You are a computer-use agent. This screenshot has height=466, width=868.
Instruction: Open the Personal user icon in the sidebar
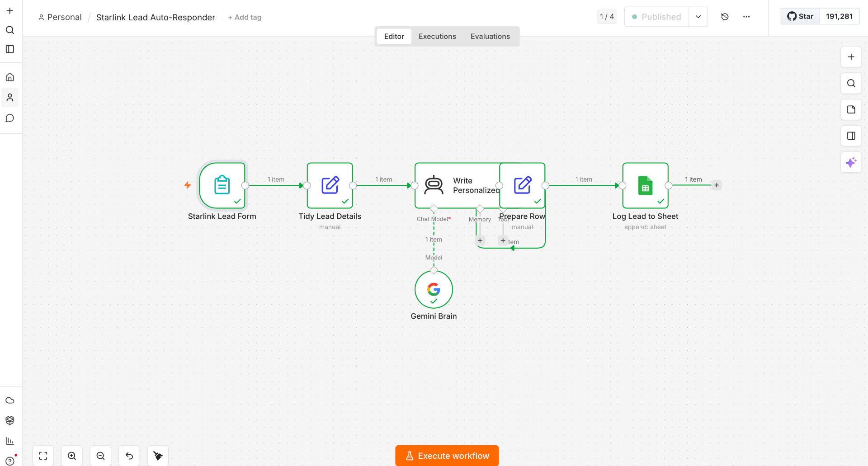click(10, 98)
